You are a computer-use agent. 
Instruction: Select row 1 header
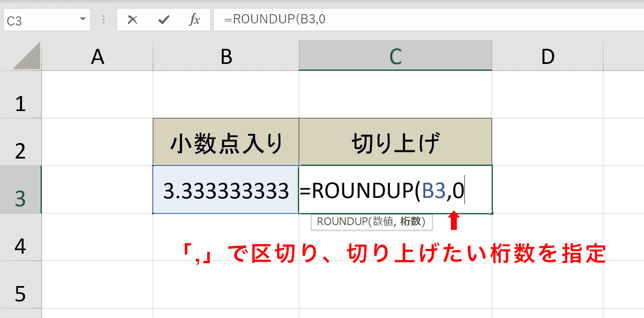click(x=21, y=95)
